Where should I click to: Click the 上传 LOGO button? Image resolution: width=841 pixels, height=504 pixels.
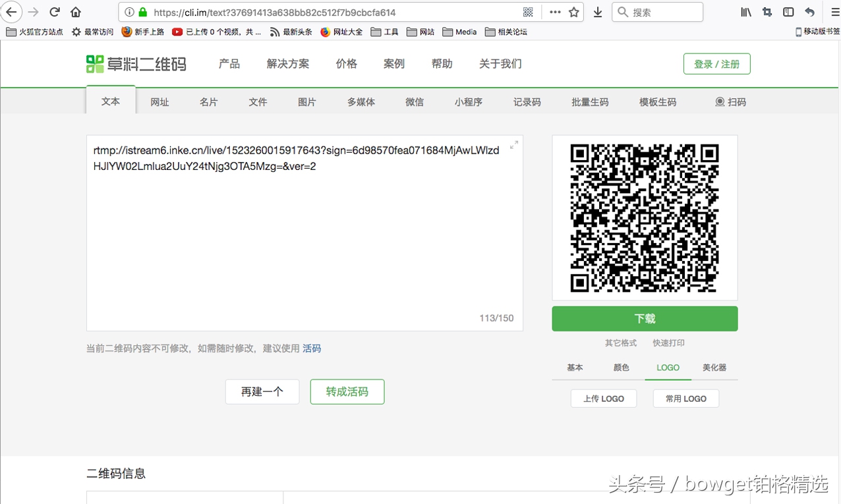pos(603,398)
